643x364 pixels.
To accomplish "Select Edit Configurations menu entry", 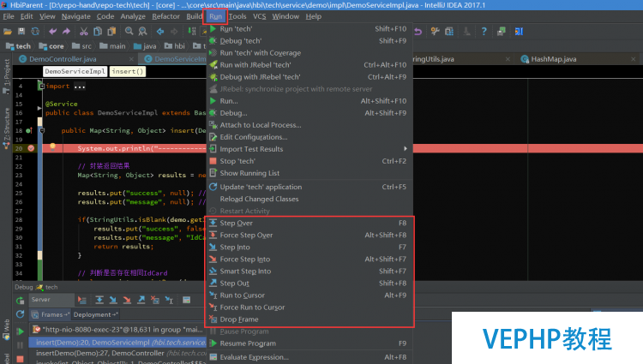I will [309, 137].
